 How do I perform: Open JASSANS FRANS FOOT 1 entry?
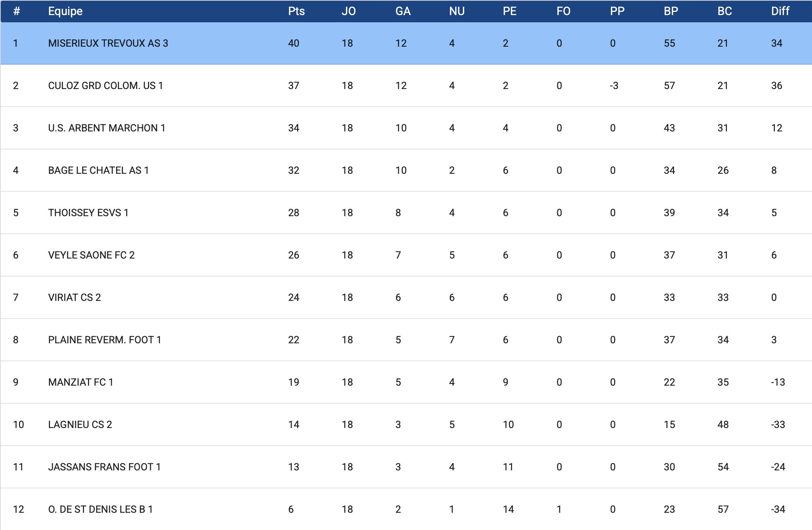tap(104, 467)
